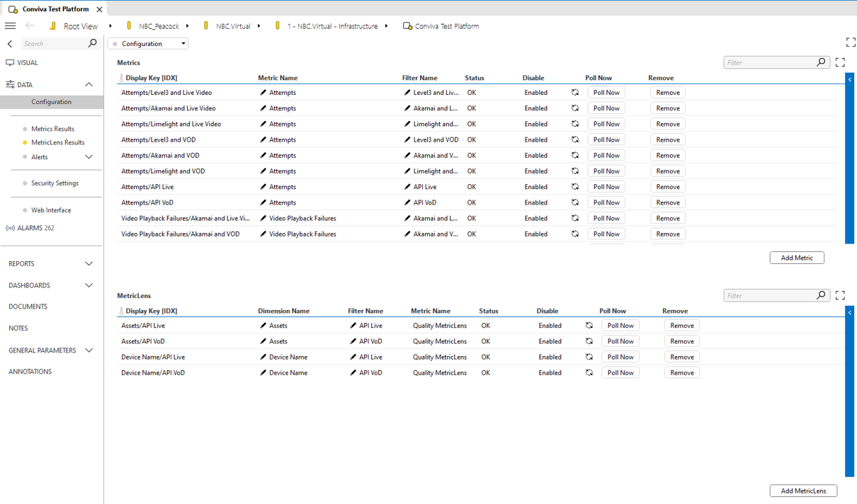
Task: Click the fullscreen icon at top right
Action: tap(851, 43)
